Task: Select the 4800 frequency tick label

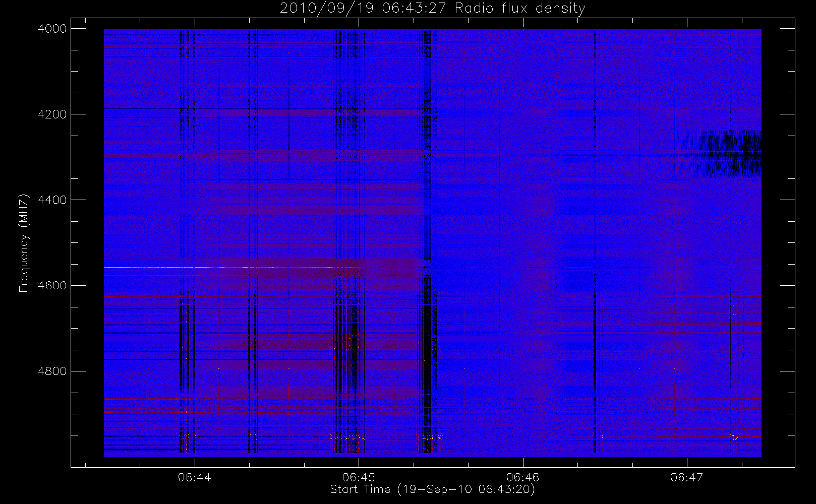Action: (52, 371)
